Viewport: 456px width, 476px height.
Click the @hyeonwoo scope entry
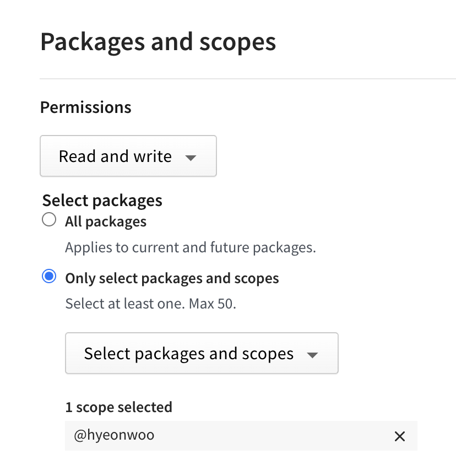click(x=114, y=435)
